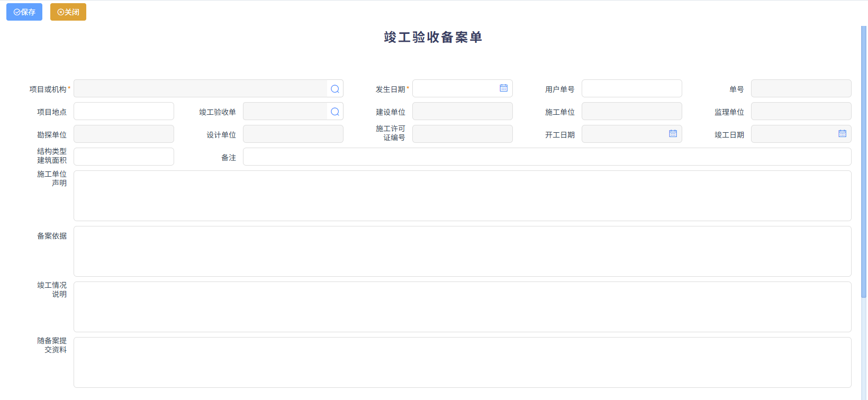Image resolution: width=868 pixels, height=400 pixels.
Task: Click the search icon in 项目或机构 field
Action: [335, 89]
